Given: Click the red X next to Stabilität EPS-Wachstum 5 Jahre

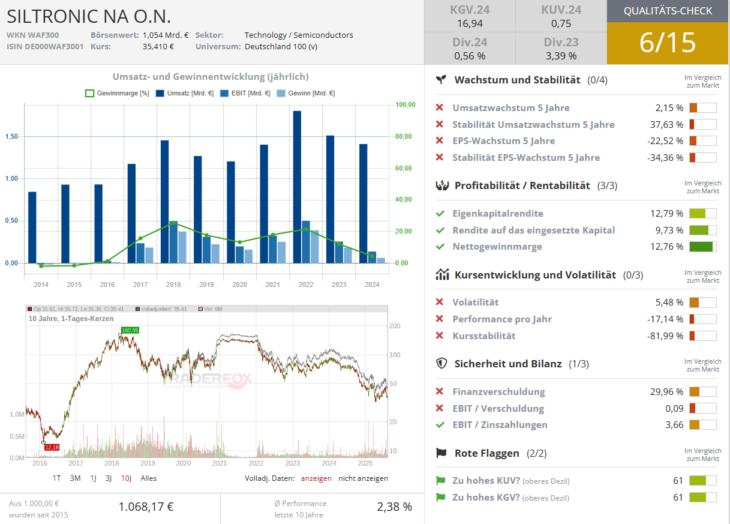Looking at the screenshot, I should [x=439, y=157].
